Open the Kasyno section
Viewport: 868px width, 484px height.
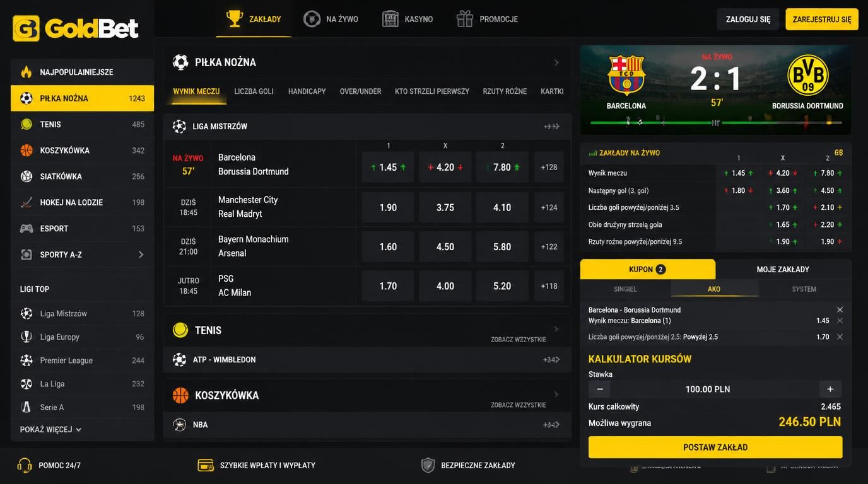pos(408,19)
